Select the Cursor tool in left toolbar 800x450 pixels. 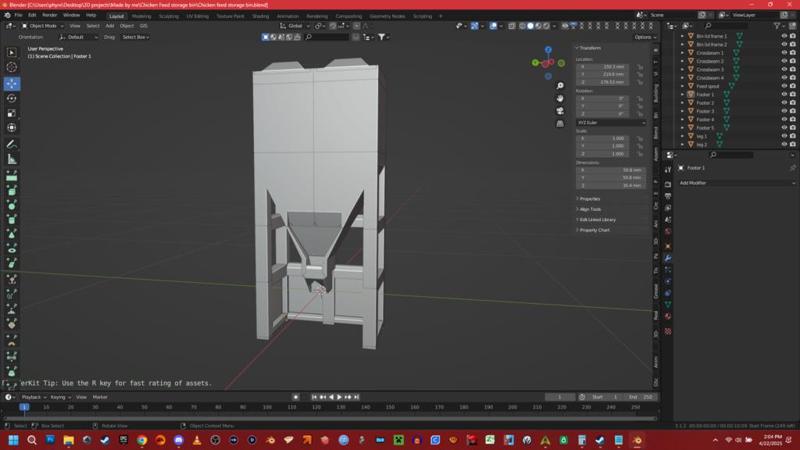(11, 67)
